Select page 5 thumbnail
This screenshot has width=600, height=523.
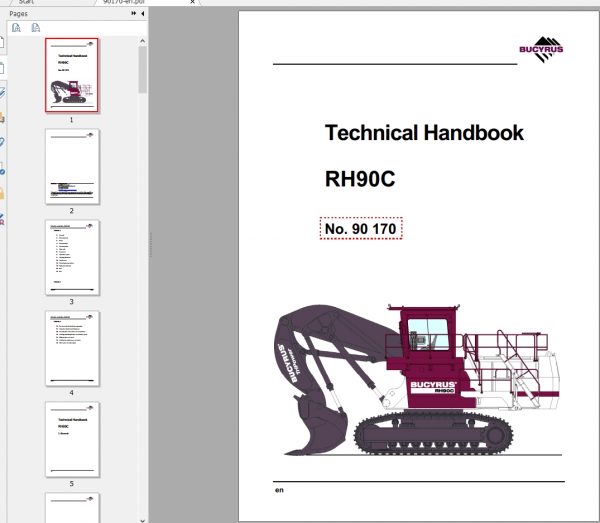[72, 439]
